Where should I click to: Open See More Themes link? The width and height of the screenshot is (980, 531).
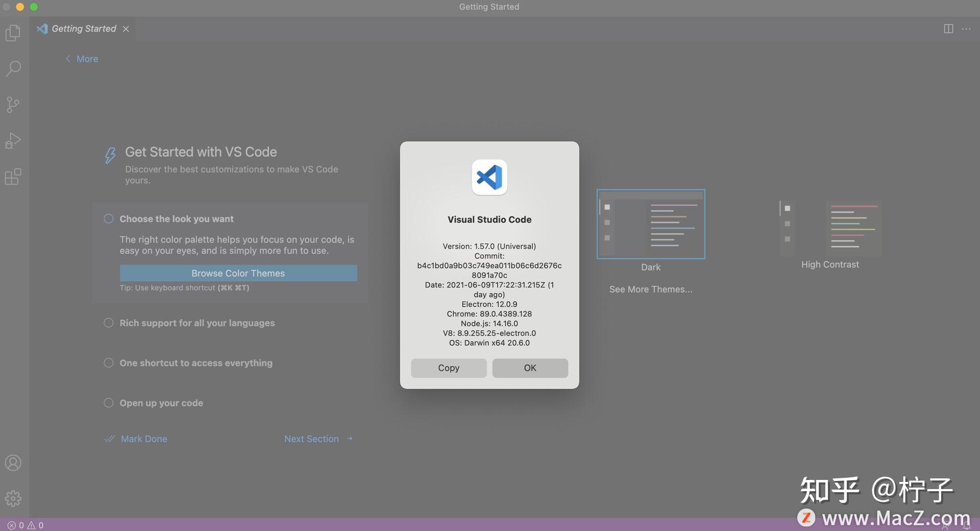click(651, 289)
